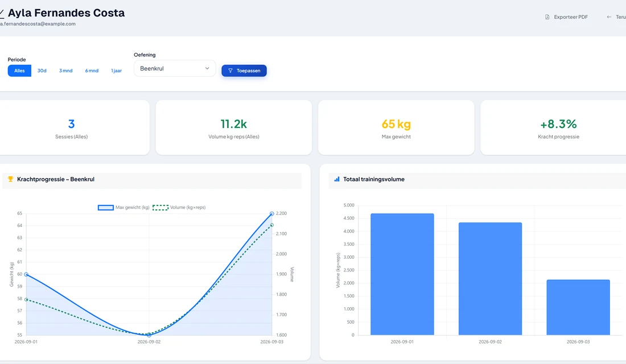Select the Alles period tab
Screen dimensions: 626x364
19,71
